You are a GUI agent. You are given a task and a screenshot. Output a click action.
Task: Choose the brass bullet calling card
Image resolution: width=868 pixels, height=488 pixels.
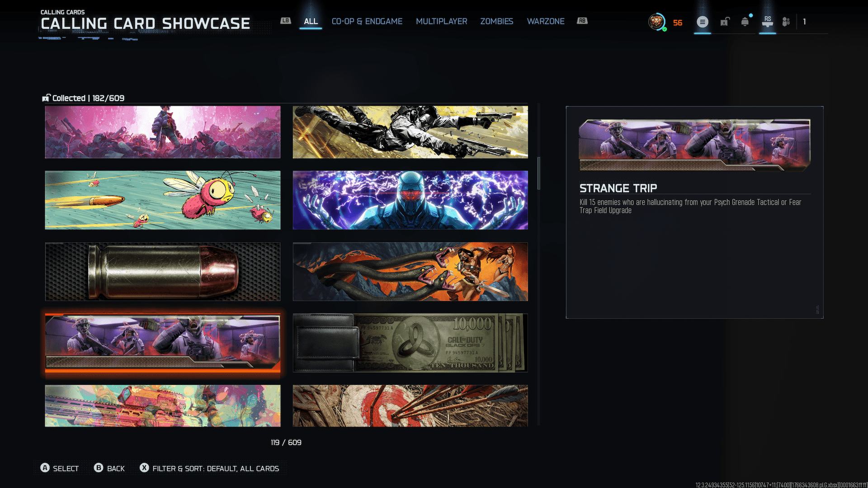(x=162, y=272)
